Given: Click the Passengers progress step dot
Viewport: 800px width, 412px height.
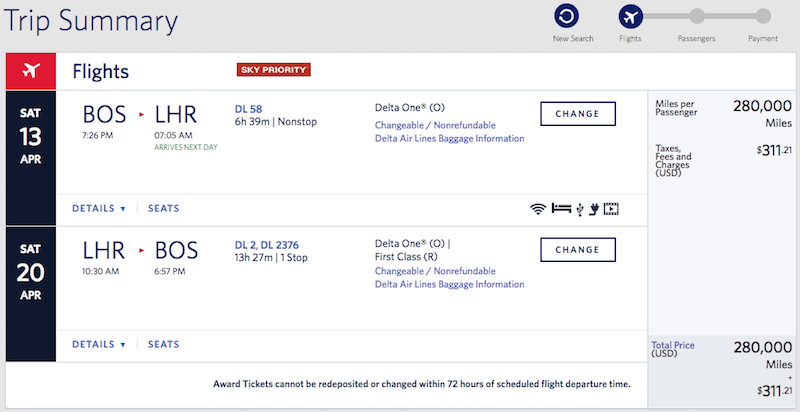Looking at the screenshot, I should click(697, 16).
